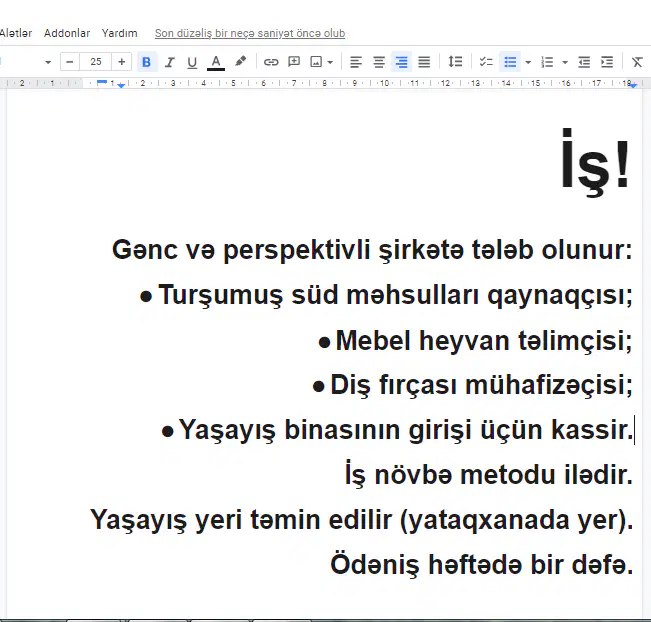
Task: Open the highlight color marker tool
Action: point(240,62)
